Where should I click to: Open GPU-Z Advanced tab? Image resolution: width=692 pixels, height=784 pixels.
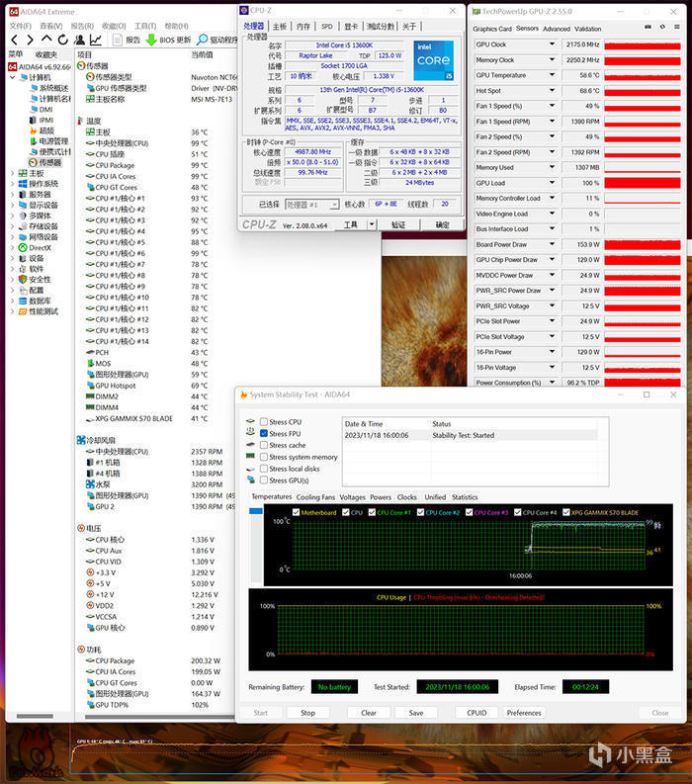point(556,29)
